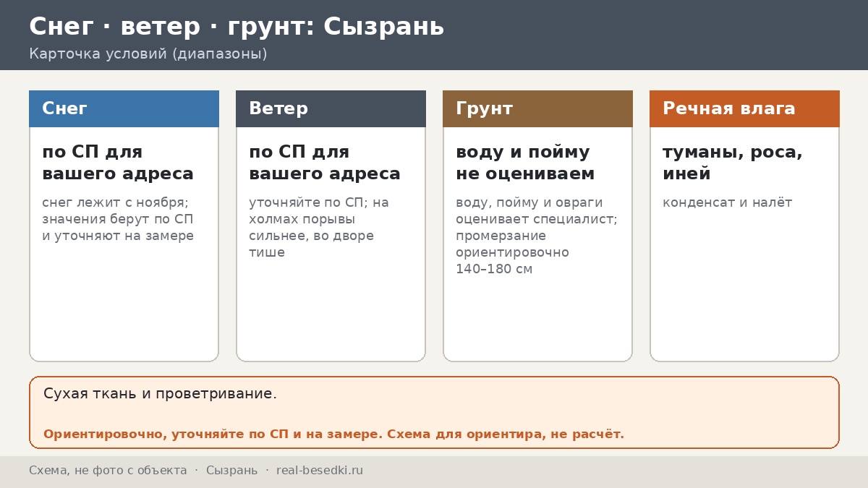Click the heading 'воду и пойму не оцениваем'
The width and height of the screenshot is (868, 488).
[525, 163]
